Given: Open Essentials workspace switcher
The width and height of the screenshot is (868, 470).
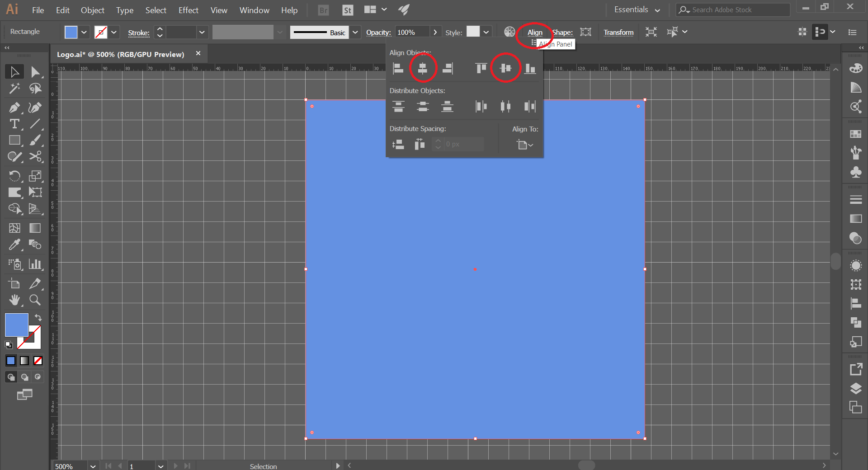Looking at the screenshot, I should coord(637,9).
